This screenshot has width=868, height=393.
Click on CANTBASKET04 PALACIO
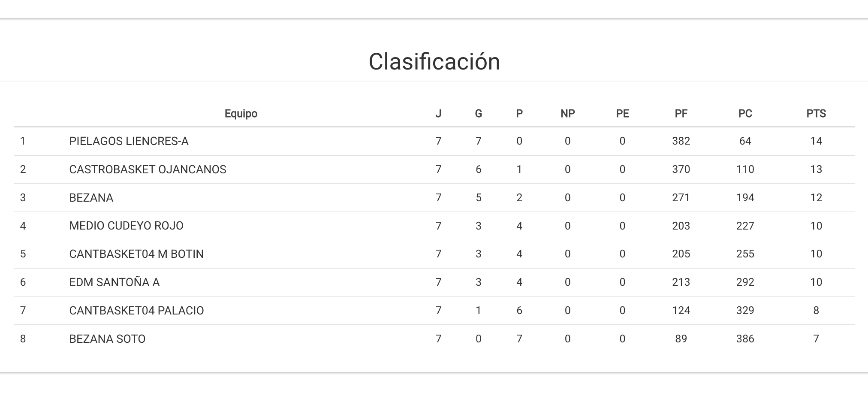point(136,311)
